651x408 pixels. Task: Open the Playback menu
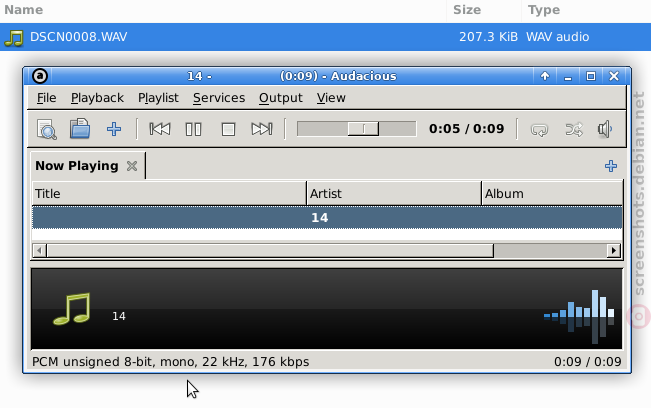97,98
